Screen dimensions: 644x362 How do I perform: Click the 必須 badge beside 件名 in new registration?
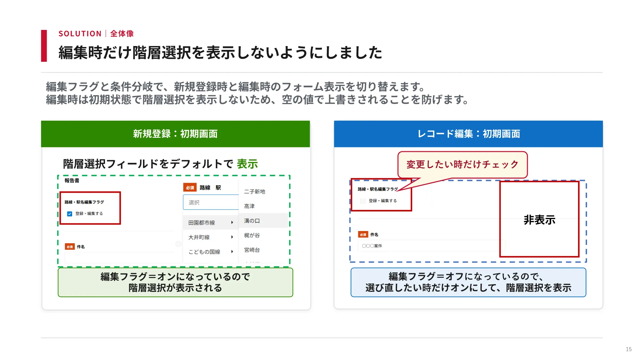pos(70,247)
